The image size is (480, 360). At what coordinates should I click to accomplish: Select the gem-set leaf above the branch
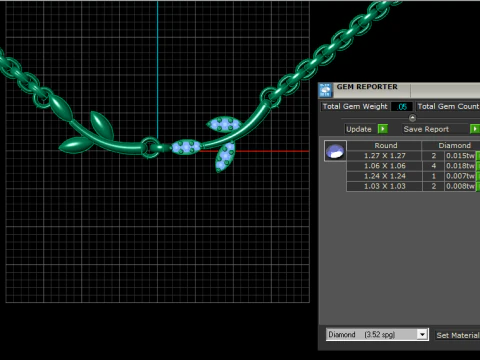224,124
